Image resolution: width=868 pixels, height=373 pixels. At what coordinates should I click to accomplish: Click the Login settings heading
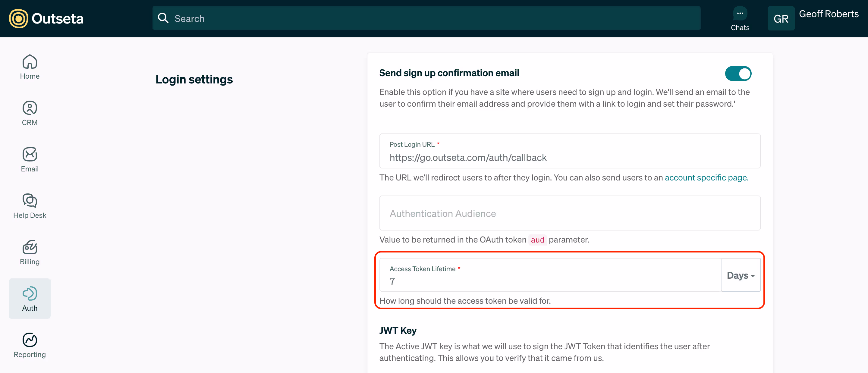pos(194,80)
